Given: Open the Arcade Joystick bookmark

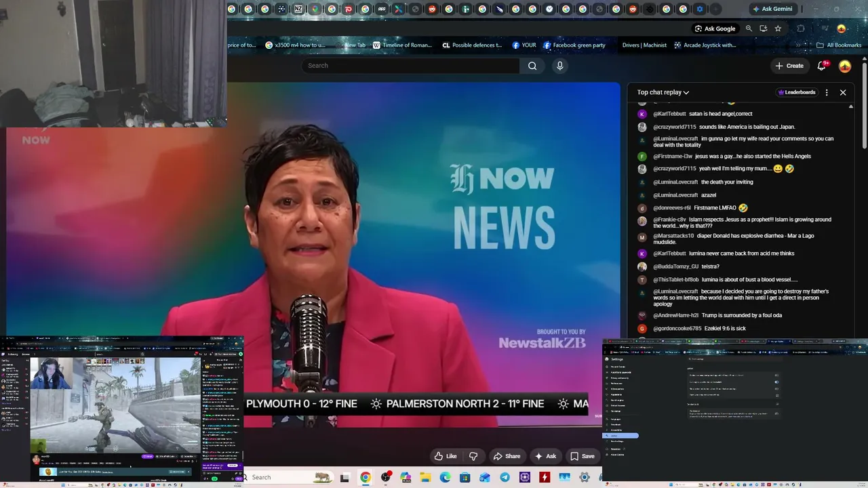Looking at the screenshot, I should (x=705, y=45).
